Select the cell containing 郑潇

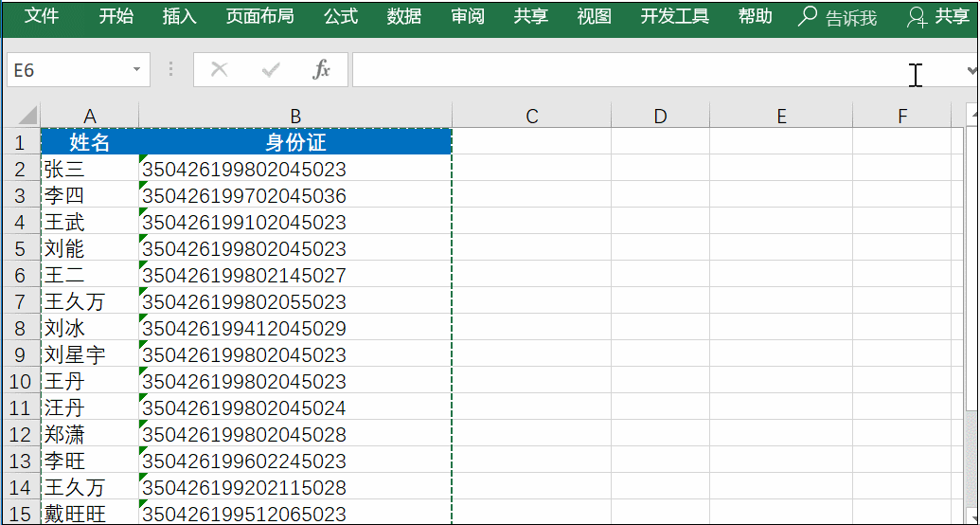click(x=89, y=434)
